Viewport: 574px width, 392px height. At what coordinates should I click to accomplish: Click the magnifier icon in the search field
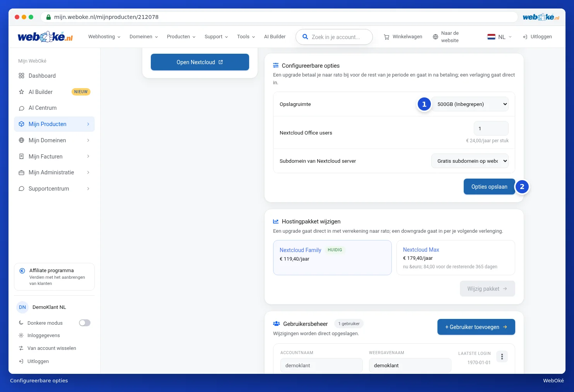305,37
